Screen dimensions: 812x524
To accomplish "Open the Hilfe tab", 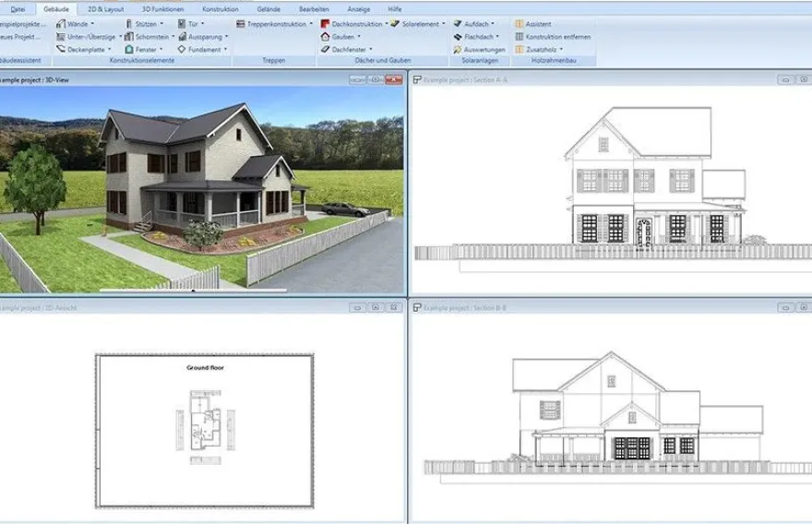I will [395, 9].
